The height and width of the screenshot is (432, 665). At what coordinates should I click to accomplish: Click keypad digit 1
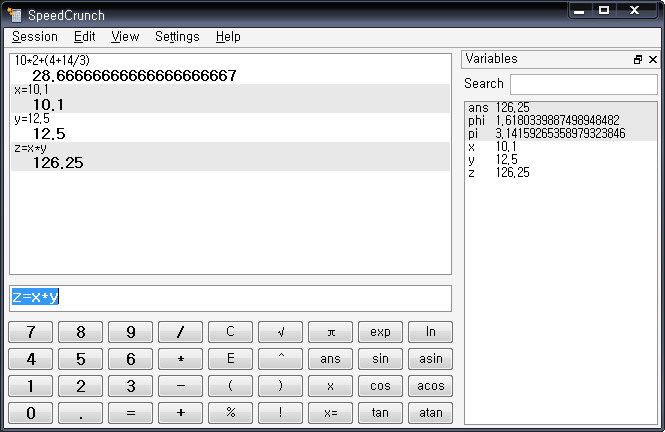[31, 386]
